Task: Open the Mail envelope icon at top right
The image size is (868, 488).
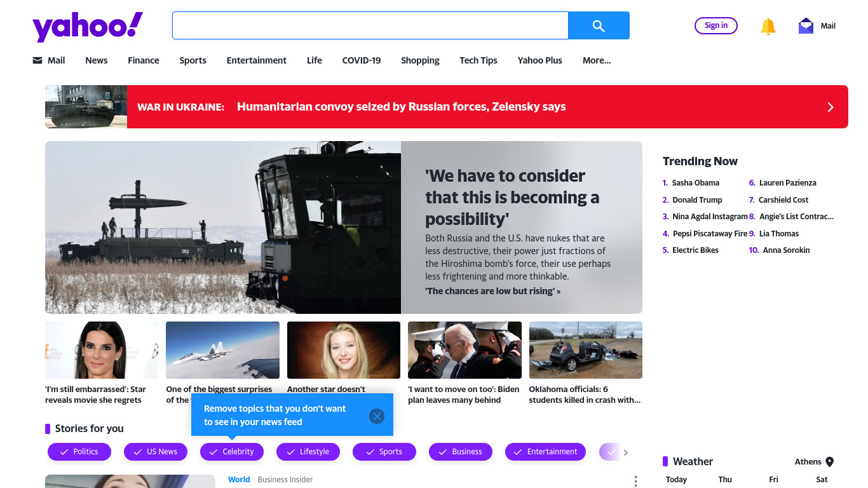Action: click(x=806, y=26)
